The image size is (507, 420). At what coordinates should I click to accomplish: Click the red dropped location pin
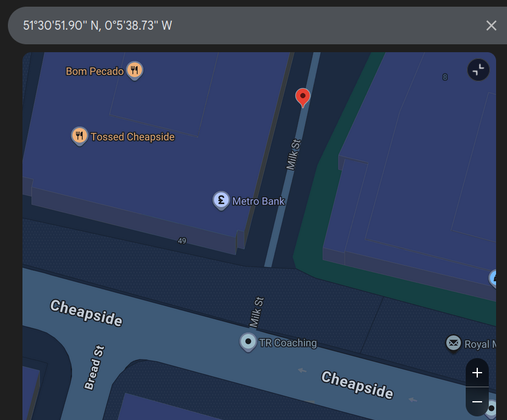tap(302, 97)
